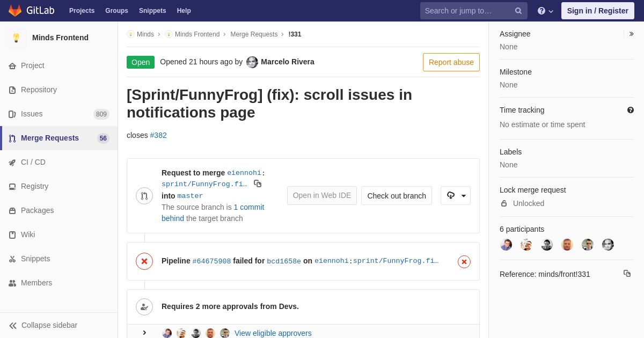Open the Minds Frontend sidebar title
The width and height of the screenshot is (644, 338).
(60, 38)
